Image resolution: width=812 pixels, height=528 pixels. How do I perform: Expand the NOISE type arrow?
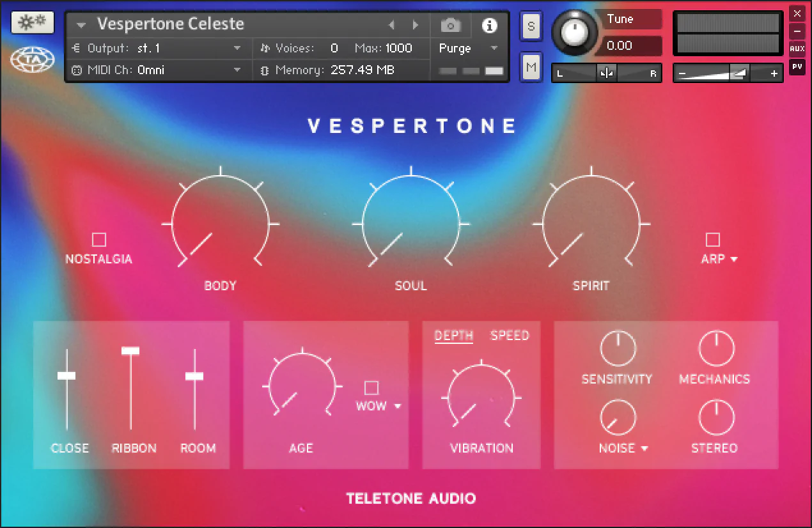click(x=644, y=449)
